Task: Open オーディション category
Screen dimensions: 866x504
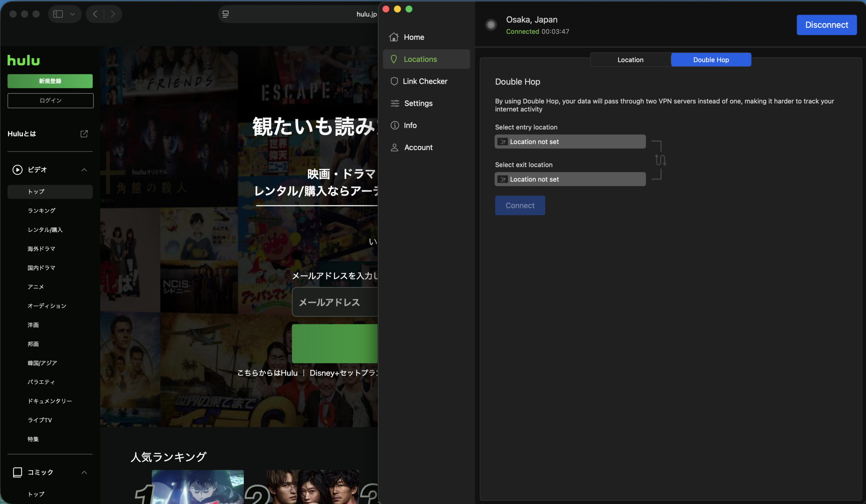Action: point(47,306)
